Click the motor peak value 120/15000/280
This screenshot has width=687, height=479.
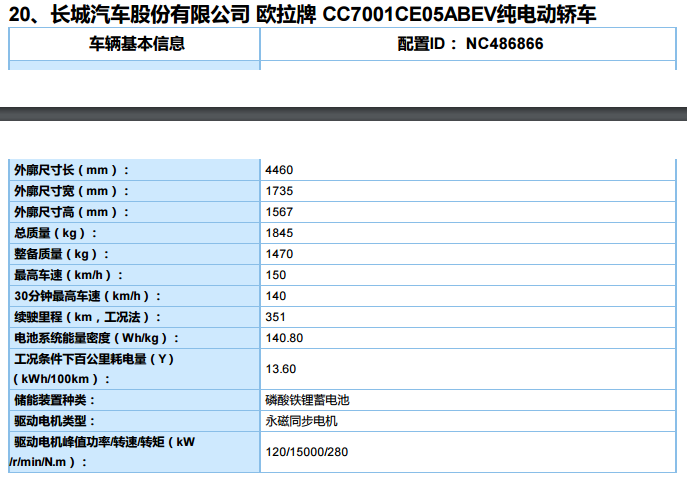tap(307, 451)
